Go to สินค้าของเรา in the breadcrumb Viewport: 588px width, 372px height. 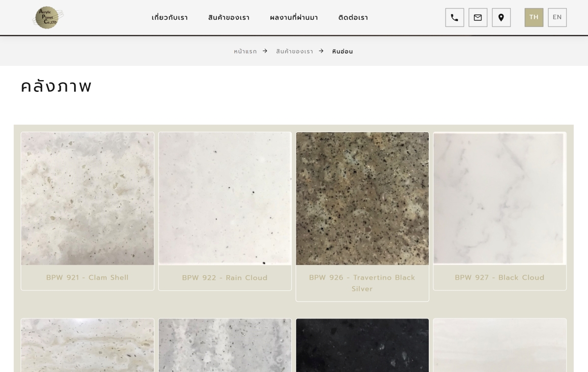point(294,52)
